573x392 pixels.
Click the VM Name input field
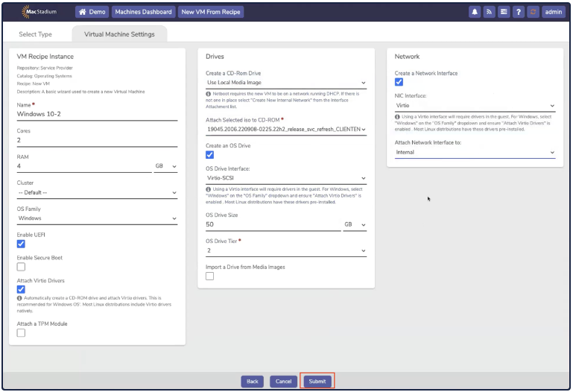click(97, 115)
